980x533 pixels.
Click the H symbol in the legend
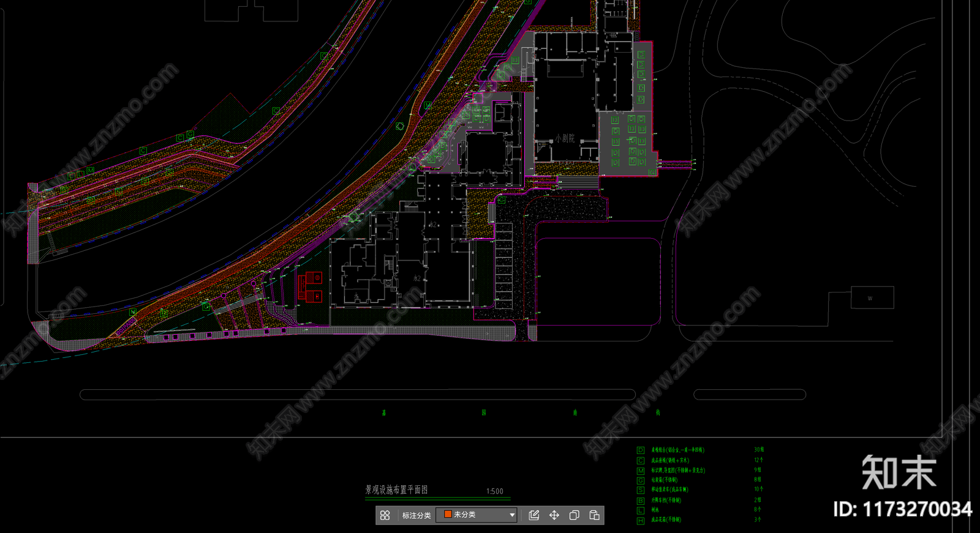coord(641,521)
